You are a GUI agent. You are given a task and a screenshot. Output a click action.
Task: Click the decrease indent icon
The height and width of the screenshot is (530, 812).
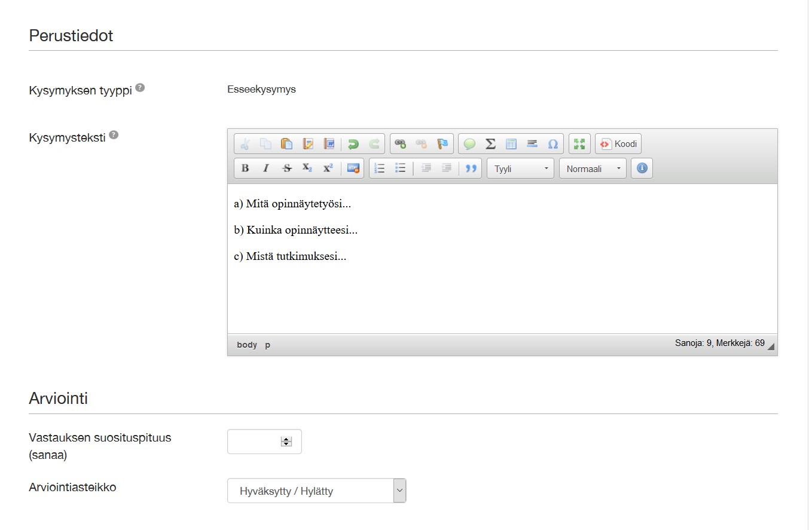click(426, 169)
